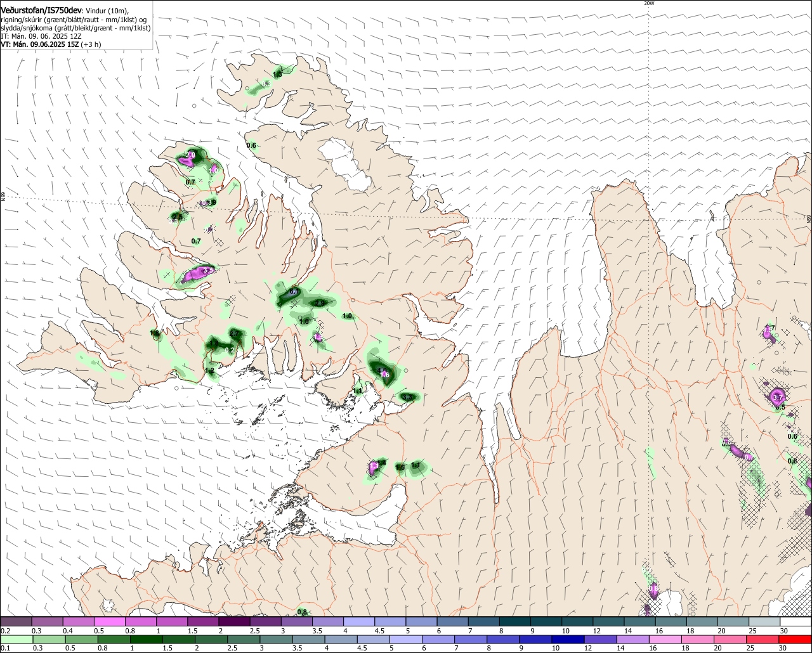Select the 0.4 label under the top legend
Screen dimensions: 812x653
point(68,631)
